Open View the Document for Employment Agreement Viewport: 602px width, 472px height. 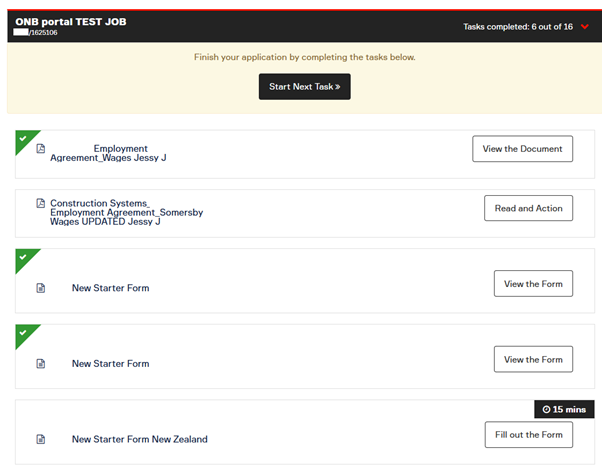click(x=522, y=149)
